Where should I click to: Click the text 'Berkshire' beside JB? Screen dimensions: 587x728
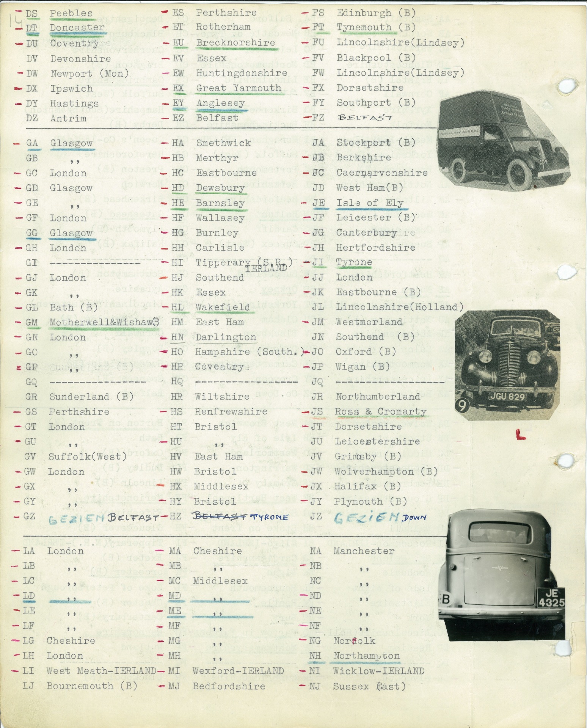(364, 158)
